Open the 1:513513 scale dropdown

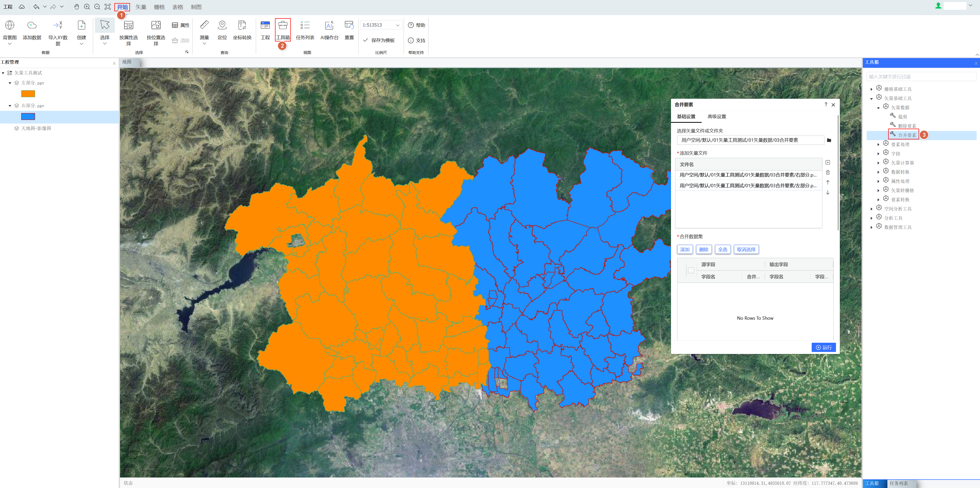[398, 25]
